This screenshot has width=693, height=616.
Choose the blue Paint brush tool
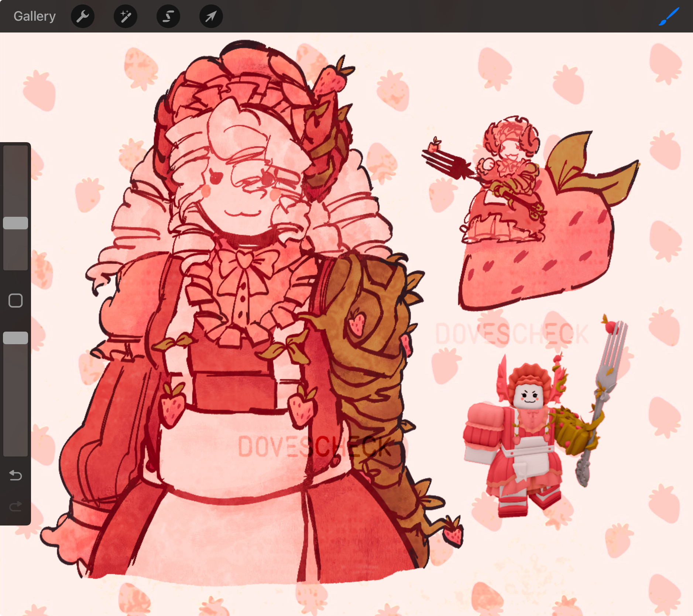(x=669, y=16)
